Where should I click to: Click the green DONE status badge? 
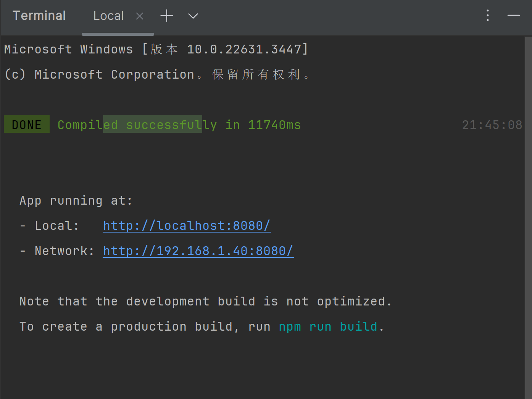pos(26,124)
